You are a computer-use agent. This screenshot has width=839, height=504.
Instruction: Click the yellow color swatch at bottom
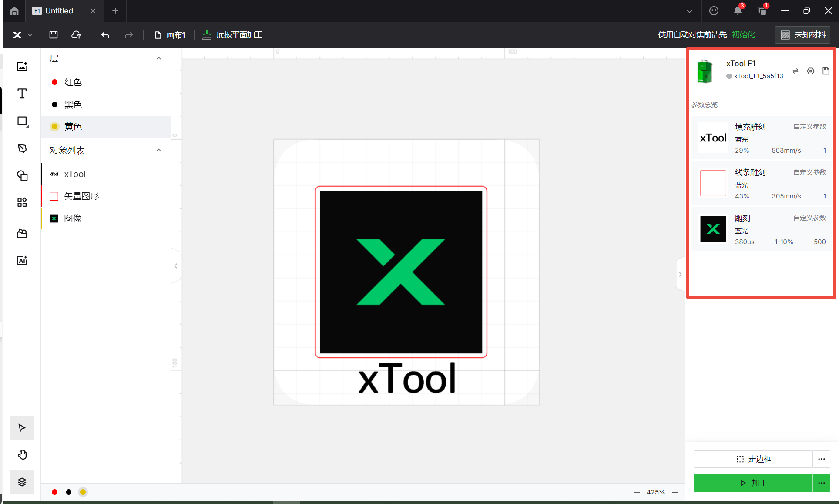coord(83,492)
